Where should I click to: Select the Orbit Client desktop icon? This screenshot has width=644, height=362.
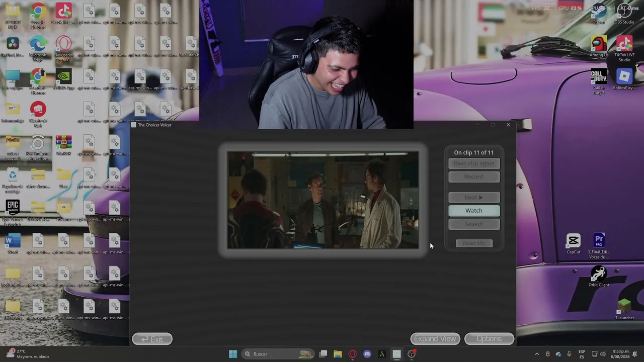coord(599,277)
